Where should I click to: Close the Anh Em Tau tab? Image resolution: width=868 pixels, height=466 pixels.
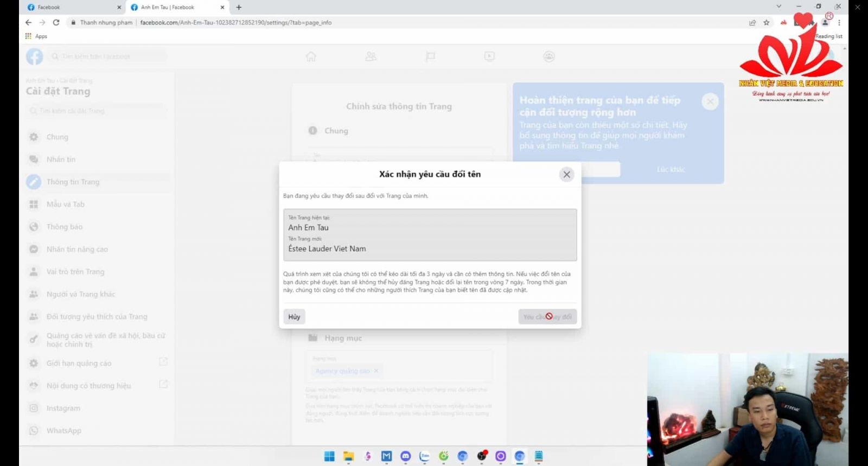coord(222,7)
